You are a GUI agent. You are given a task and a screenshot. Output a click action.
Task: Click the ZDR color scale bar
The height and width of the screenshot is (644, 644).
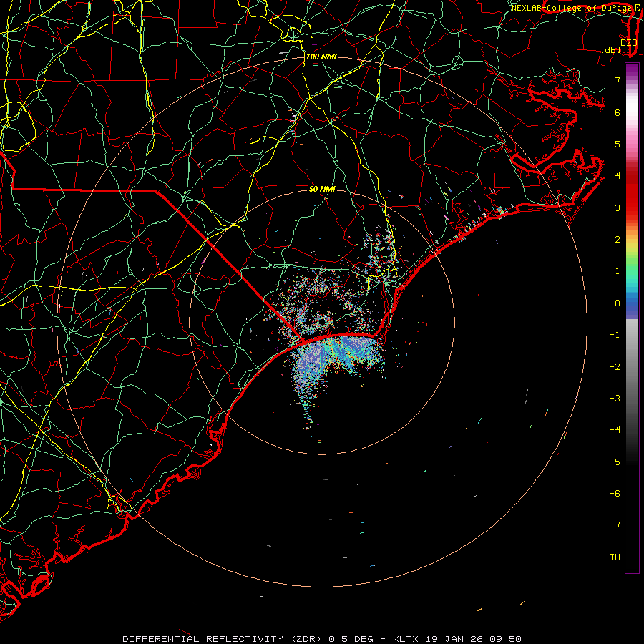(x=632, y=318)
